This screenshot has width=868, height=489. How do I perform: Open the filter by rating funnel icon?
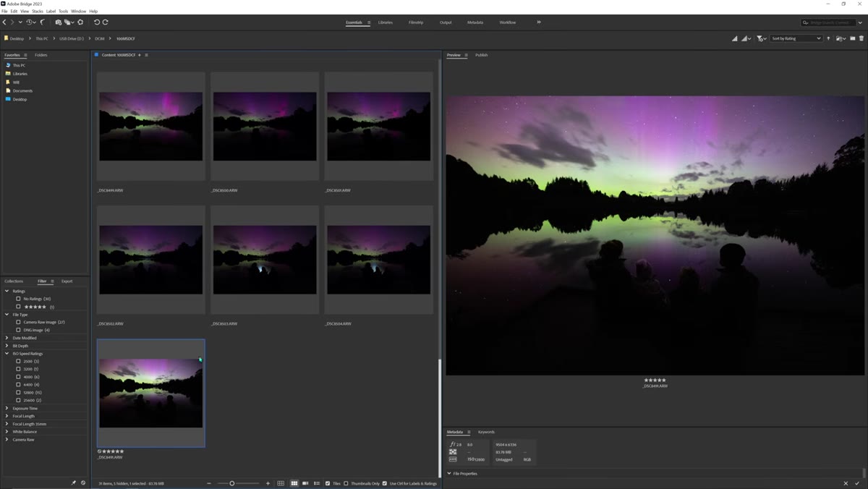(x=762, y=38)
